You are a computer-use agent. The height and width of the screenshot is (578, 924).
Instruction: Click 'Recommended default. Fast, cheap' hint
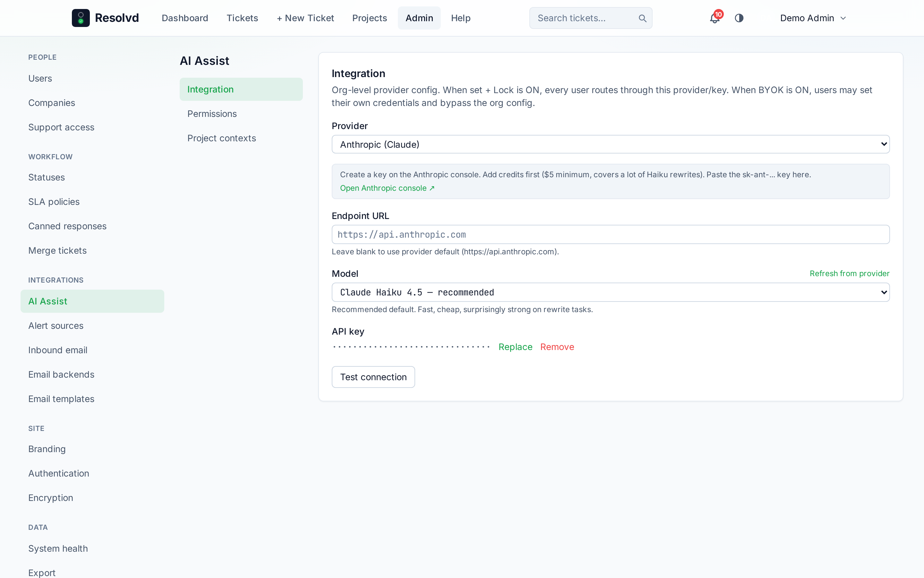pos(462,309)
